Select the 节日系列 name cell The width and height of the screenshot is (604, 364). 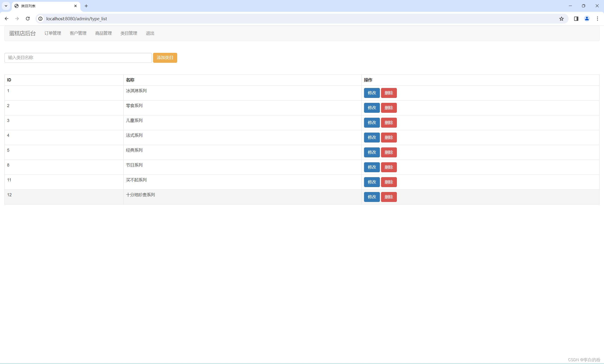tap(243, 167)
